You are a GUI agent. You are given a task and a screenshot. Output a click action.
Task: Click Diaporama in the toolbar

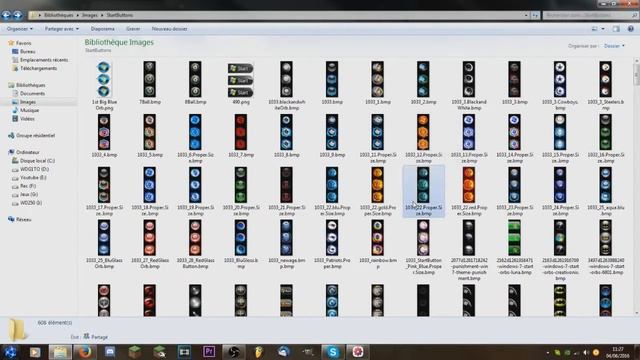[102, 29]
